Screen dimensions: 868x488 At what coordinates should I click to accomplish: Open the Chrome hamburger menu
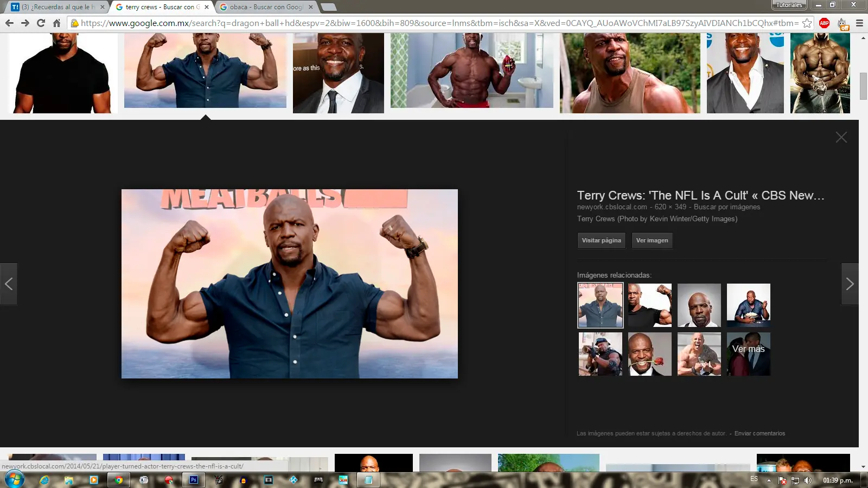859,23
